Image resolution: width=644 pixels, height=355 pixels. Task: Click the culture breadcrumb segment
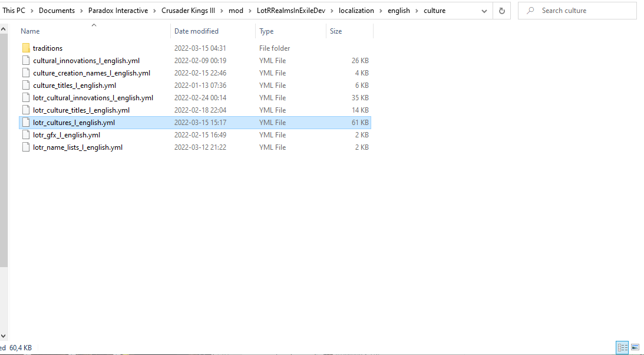434,11
